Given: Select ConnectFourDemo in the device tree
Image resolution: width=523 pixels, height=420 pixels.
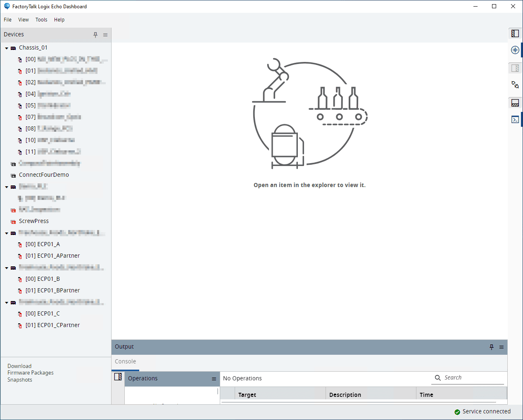Looking at the screenshot, I should coord(44,175).
